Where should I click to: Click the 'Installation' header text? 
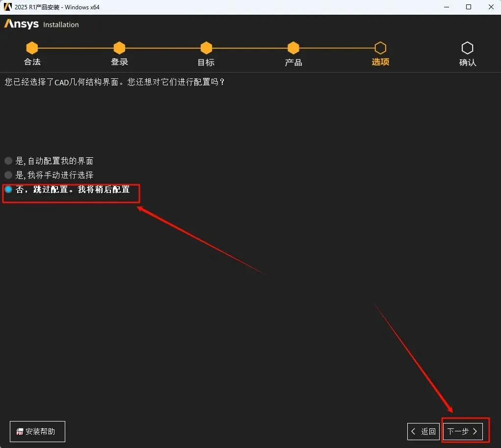(x=61, y=25)
